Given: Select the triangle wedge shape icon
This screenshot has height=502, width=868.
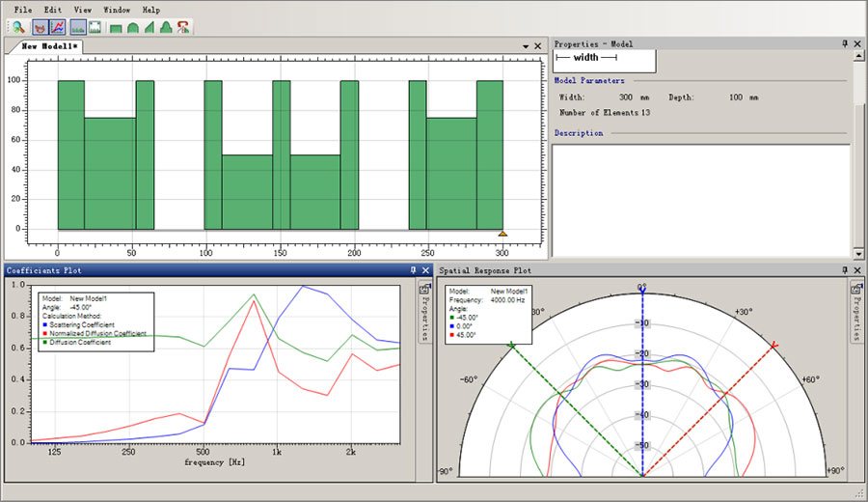Looking at the screenshot, I should pos(149,28).
